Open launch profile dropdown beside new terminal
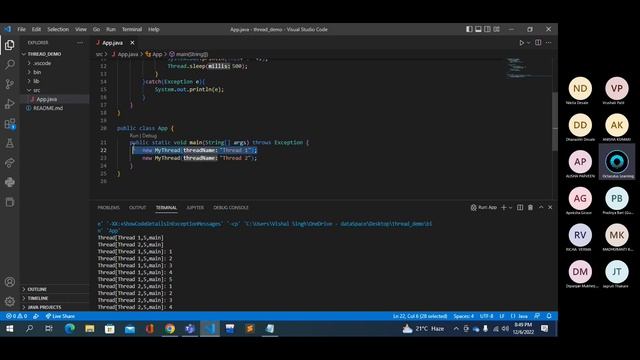The width and height of the screenshot is (640, 360). tap(510, 208)
